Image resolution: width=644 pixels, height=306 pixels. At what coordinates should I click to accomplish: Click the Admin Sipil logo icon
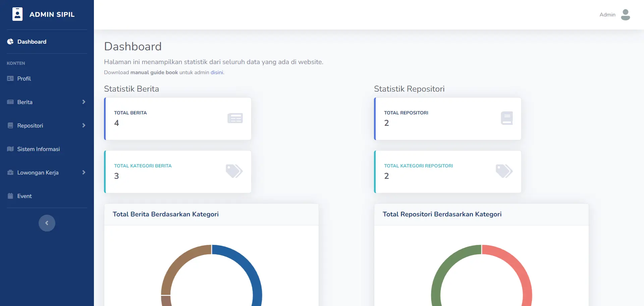pos(17,14)
